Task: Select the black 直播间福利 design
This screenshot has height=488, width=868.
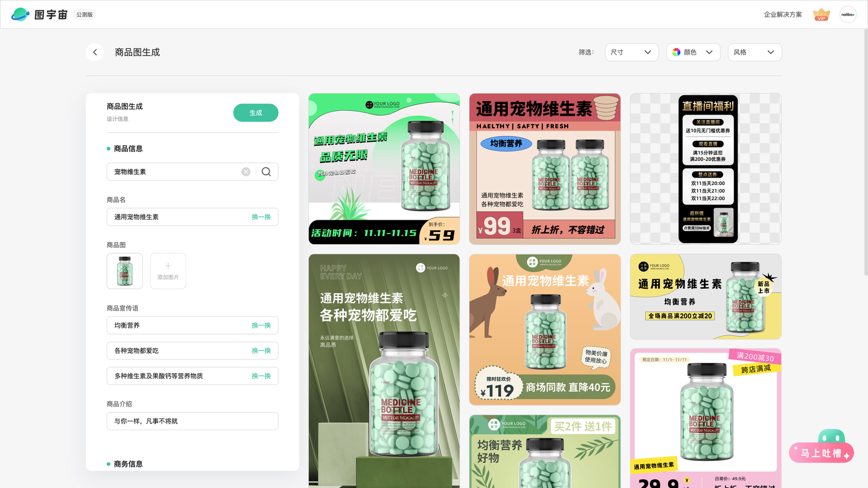Action: [x=706, y=169]
